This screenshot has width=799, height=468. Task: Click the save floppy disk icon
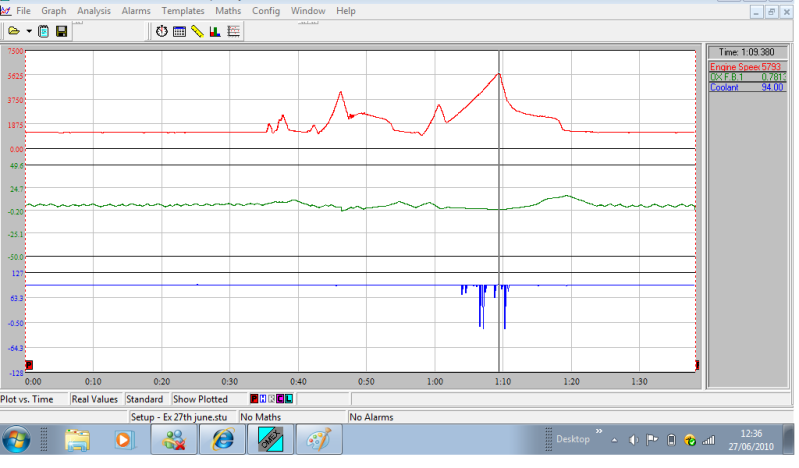point(61,31)
